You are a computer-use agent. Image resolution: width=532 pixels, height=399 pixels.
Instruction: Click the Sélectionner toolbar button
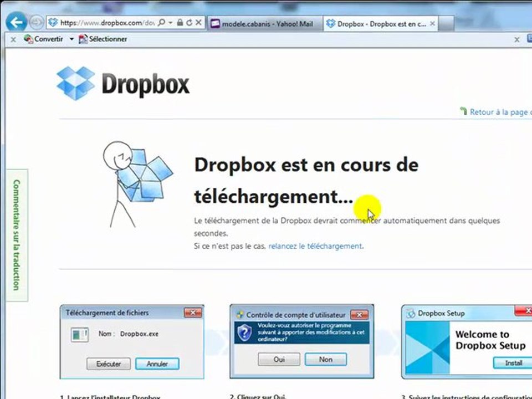(103, 39)
